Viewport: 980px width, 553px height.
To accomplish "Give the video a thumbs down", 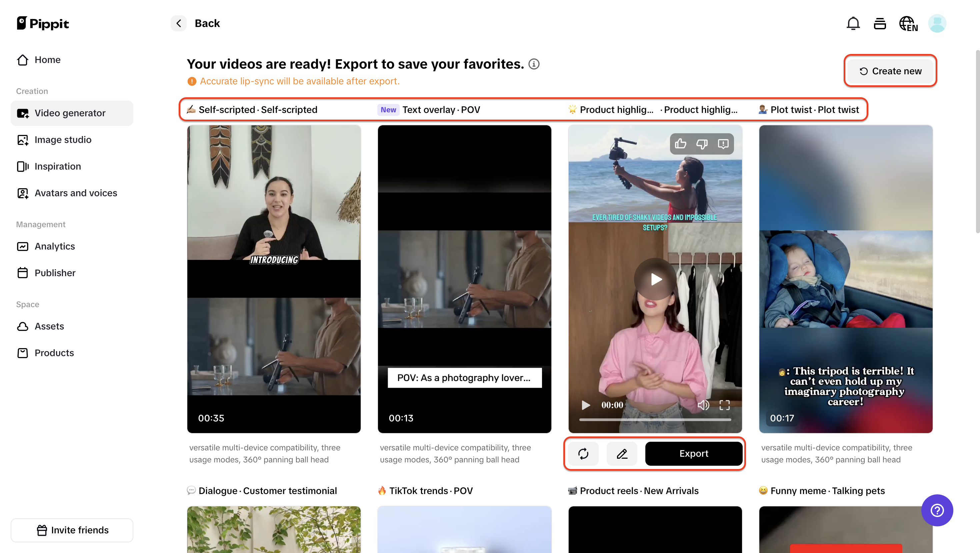I will pyautogui.click(x=702, y=144).
